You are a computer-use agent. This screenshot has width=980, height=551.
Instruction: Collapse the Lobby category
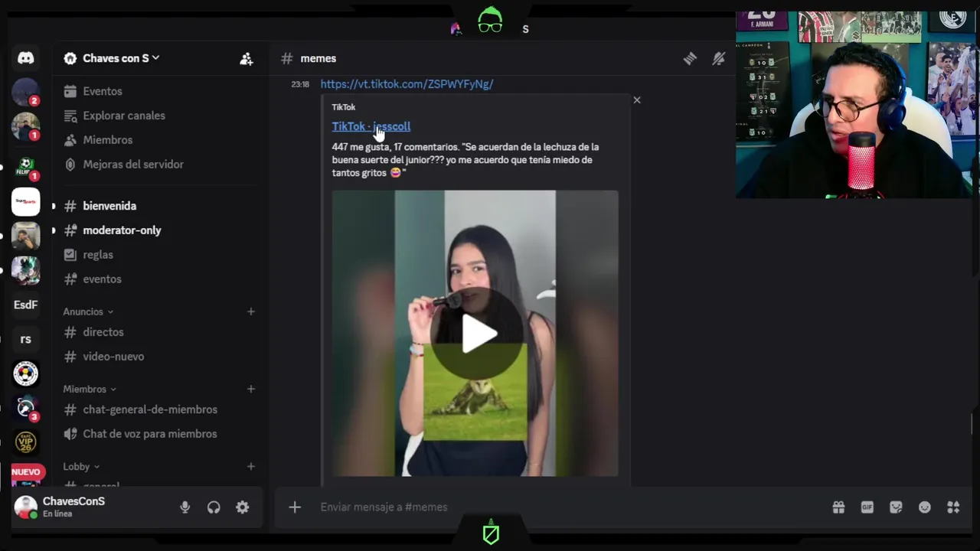click(x=81, y=466)
